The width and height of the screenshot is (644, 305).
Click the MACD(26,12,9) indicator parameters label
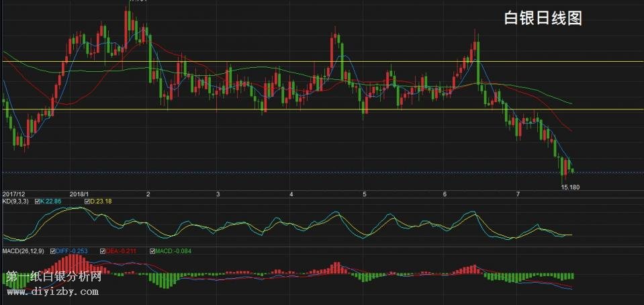[x=22, y=251]
